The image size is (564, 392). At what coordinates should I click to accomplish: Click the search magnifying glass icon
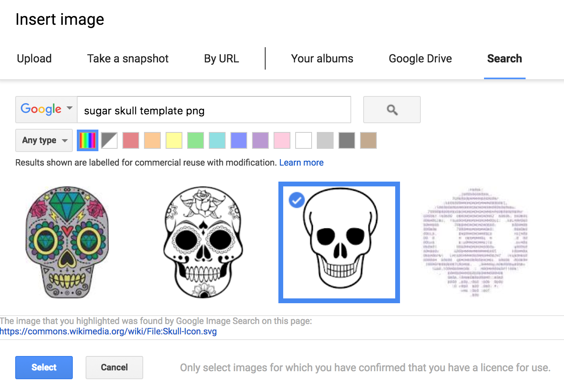click(x=392, y=110)
